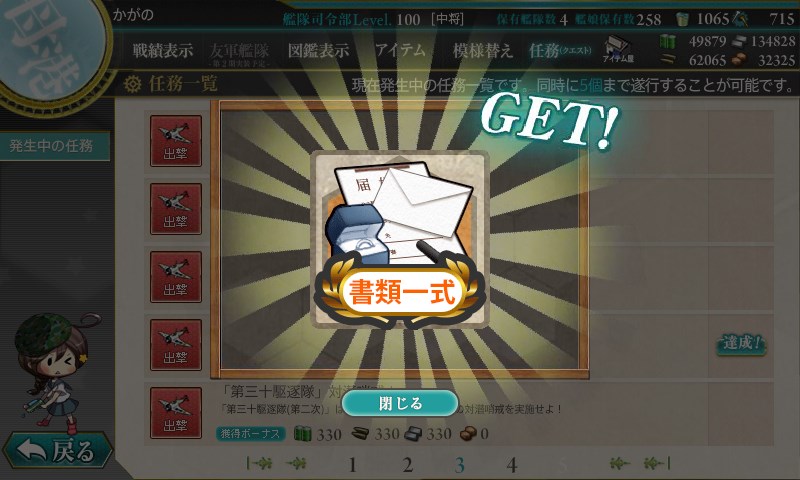Click the first 出撃 sortie quest icon
800x480 pixels.
coord(176,141)
